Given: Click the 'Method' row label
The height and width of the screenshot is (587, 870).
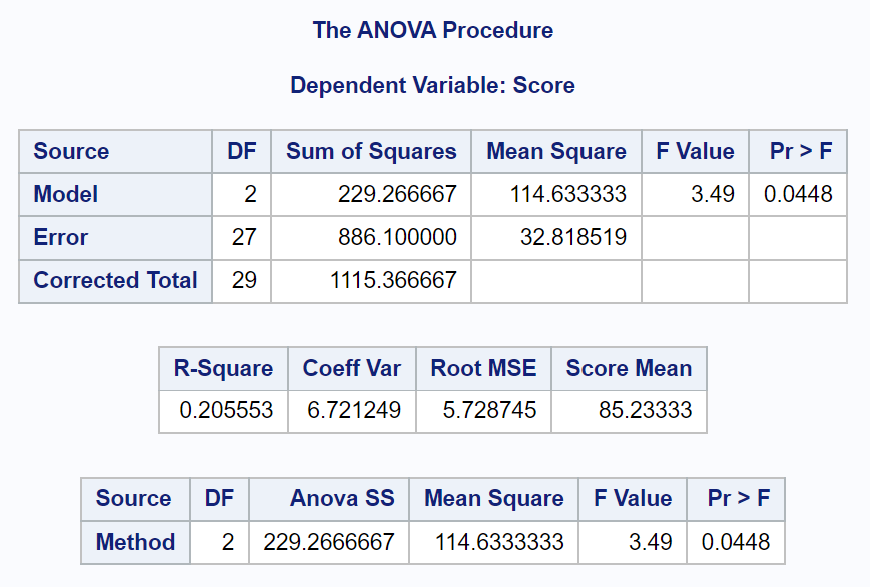Looking at the screenshot, I should [x=135, y=542].
